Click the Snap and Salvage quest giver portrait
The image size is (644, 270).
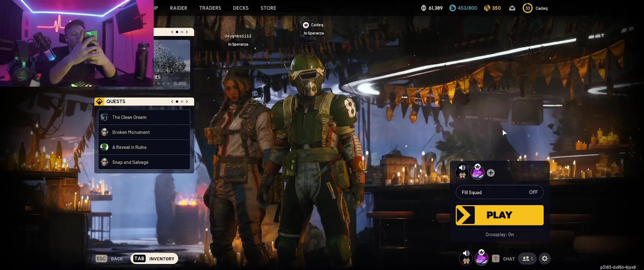point(104,162)
